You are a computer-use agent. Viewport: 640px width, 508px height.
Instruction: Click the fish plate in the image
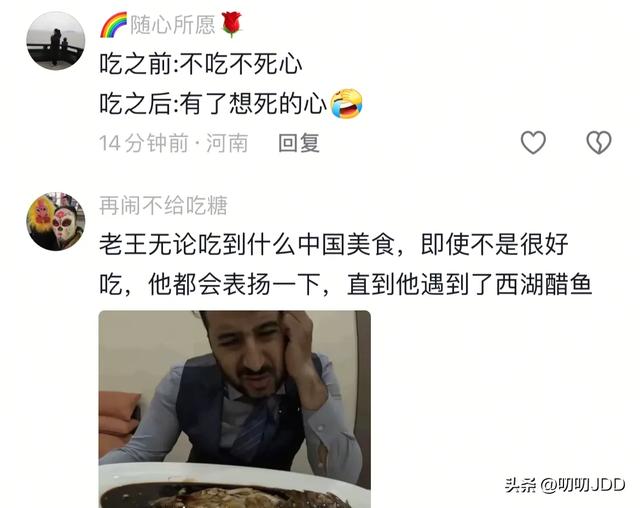(x=235, y=488)
